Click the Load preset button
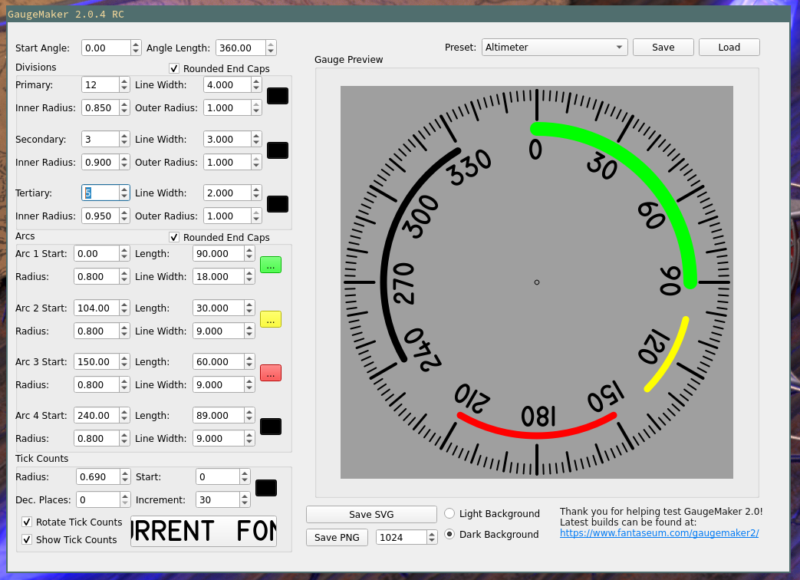 click(x=729, y=46)
